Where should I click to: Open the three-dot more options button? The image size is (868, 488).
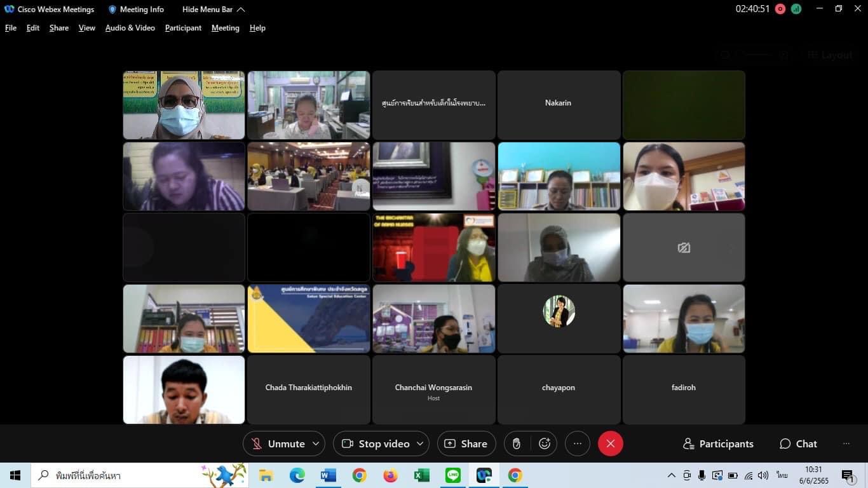(x=577, y=444)
